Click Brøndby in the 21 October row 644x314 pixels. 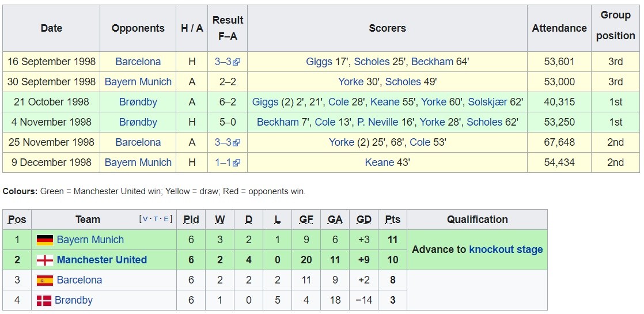[138, 102]
